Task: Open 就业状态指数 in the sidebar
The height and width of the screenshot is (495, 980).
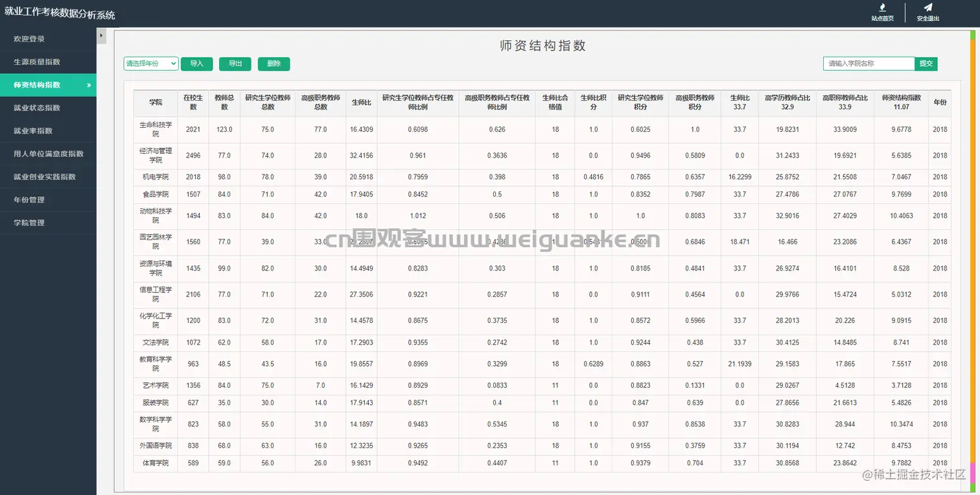Action: click(48, 108)
